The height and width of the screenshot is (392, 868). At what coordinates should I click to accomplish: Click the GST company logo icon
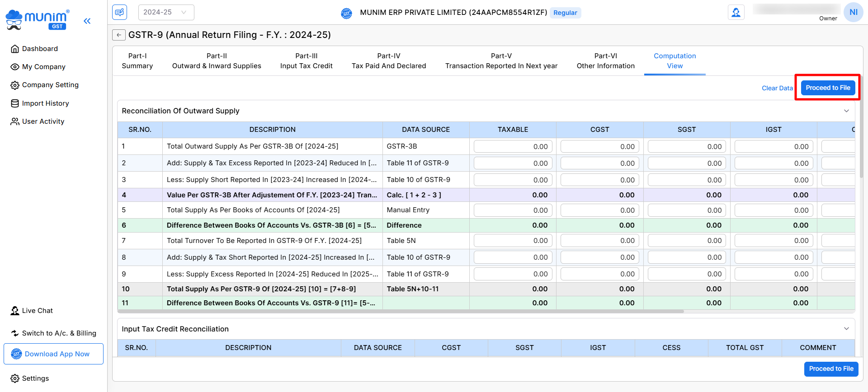point(347,13)
